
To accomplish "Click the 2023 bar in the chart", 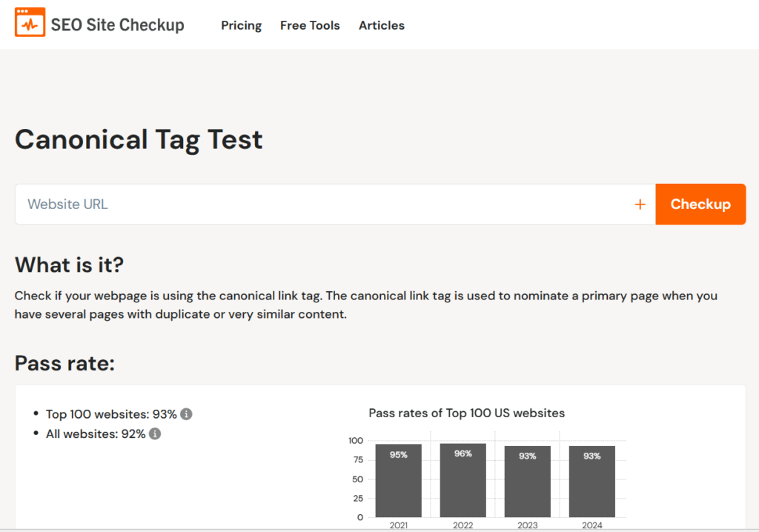I will point(527,482).
